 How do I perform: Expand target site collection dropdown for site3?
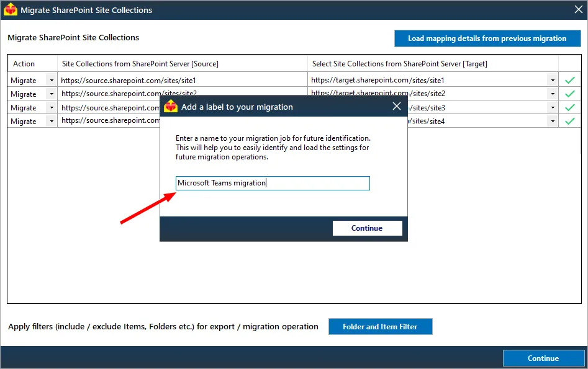coord(553,107)
